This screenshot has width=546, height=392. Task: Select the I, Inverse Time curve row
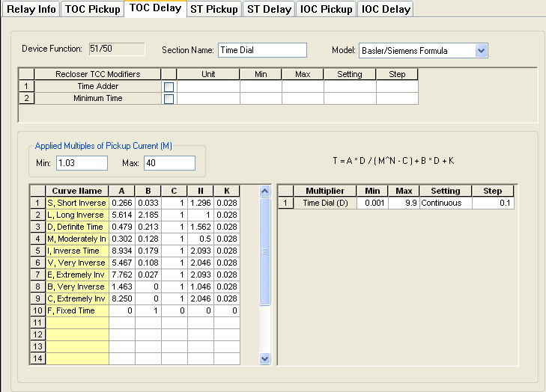click(x=76, y=251)
